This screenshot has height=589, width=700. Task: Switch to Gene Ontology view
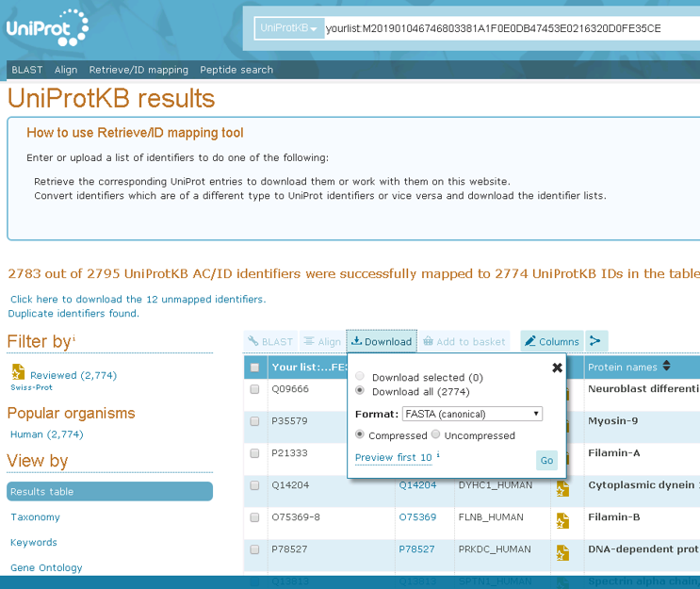tap(46, 567)
